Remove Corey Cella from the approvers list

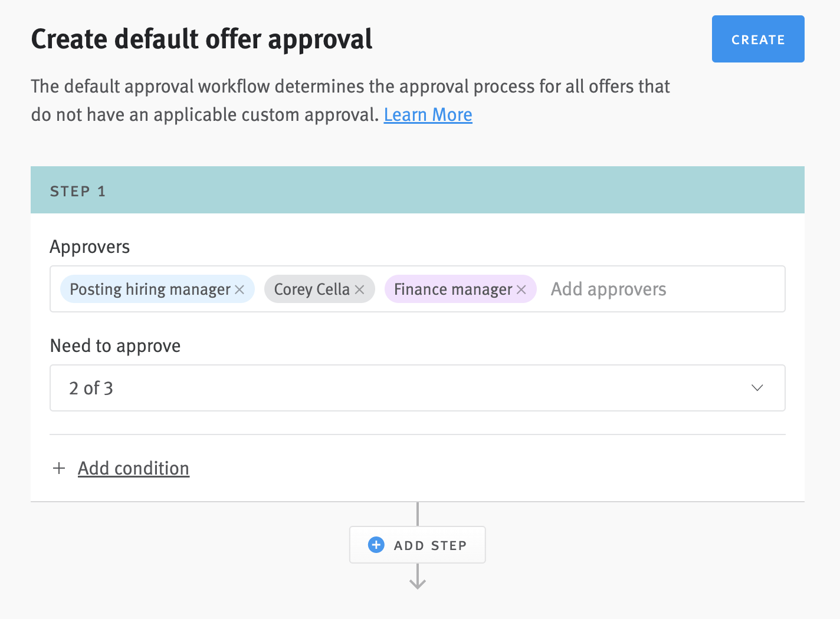click(359, 289)
